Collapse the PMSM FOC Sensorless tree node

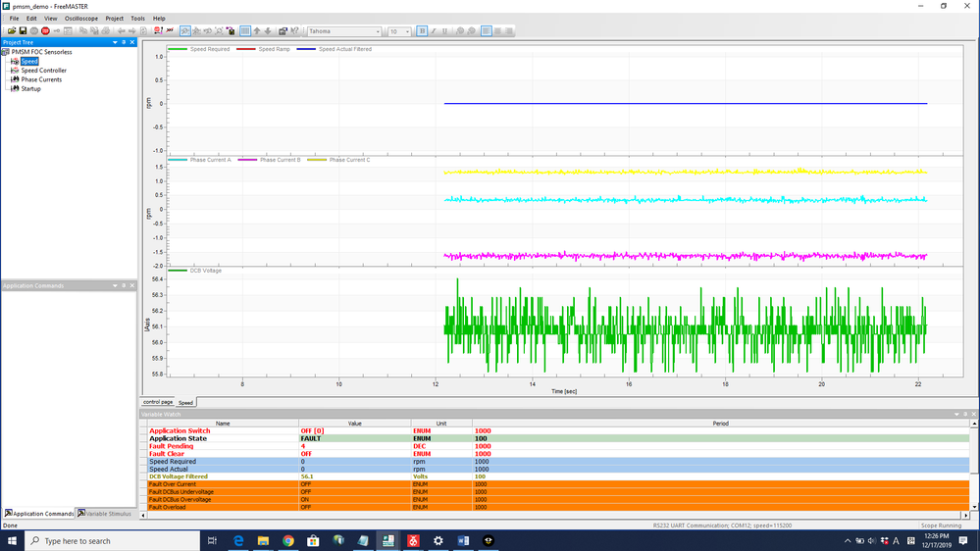[6, 52]
